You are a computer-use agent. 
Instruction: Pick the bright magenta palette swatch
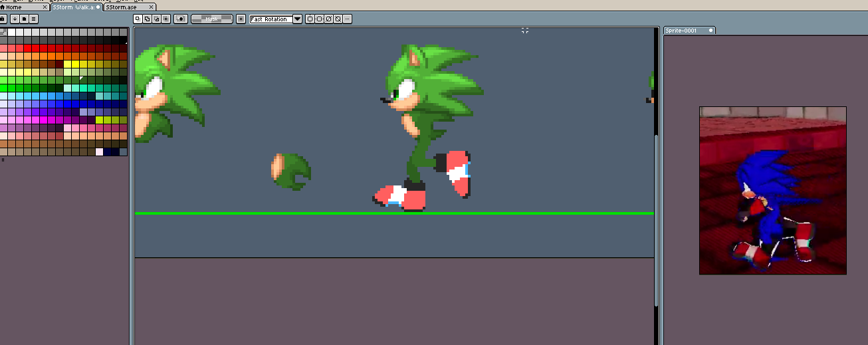[44, 120]
